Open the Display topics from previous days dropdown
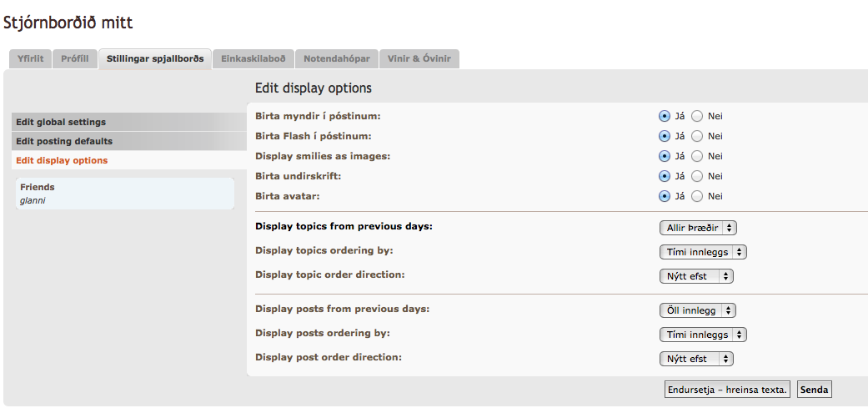Viewport: 868px width, 418px height. tap(698, 228)
